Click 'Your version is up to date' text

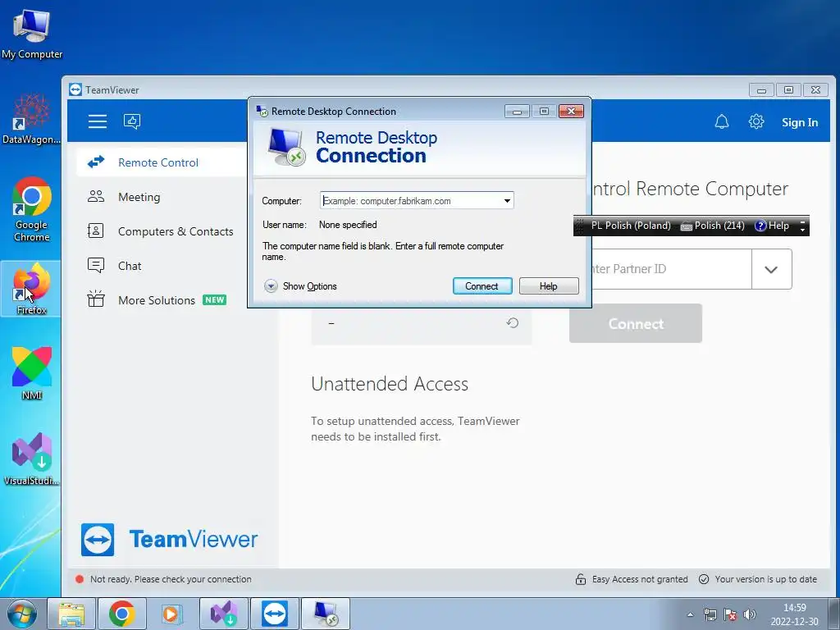coord(765,579)
